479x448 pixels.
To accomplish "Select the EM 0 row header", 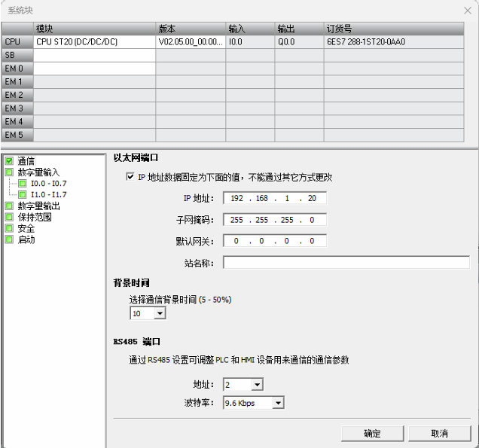I will click(x=17, y=69).
